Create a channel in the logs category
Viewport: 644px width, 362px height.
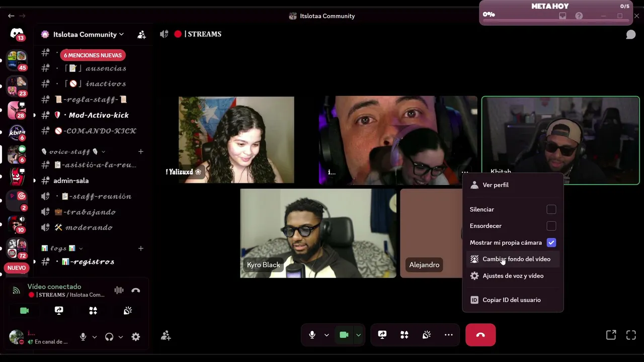click(x=141, y=248)
